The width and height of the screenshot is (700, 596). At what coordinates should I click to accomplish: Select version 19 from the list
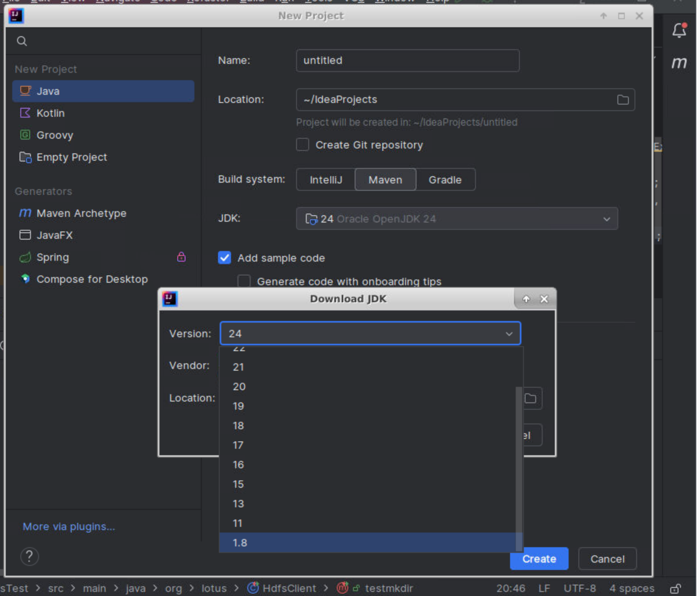coord(367,406)
